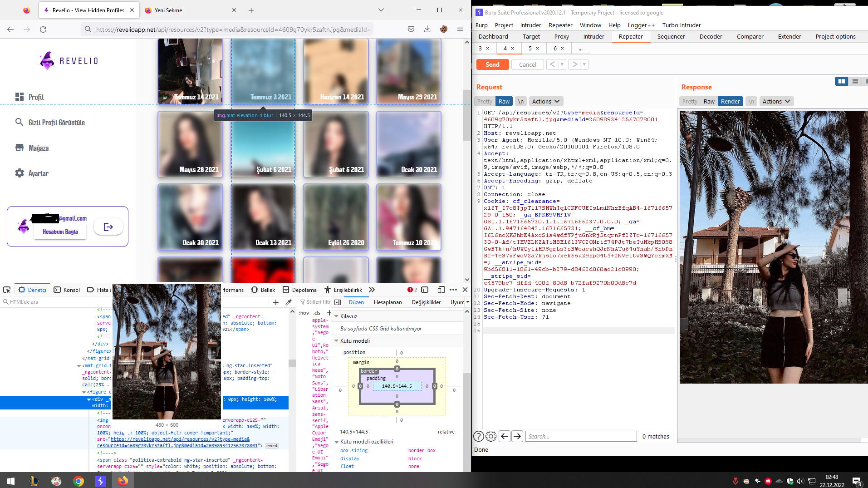Add a new style rule with plus

pos(329,313)
